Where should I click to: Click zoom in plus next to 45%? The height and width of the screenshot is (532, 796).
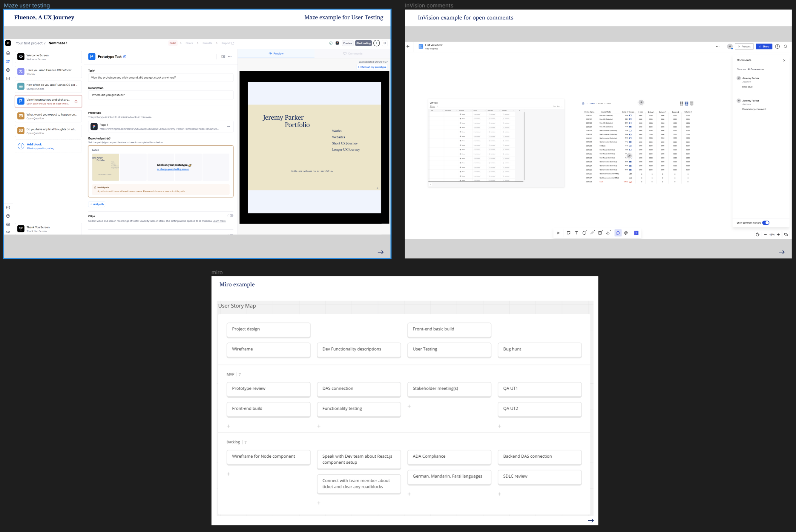click(x=778, y=234)
